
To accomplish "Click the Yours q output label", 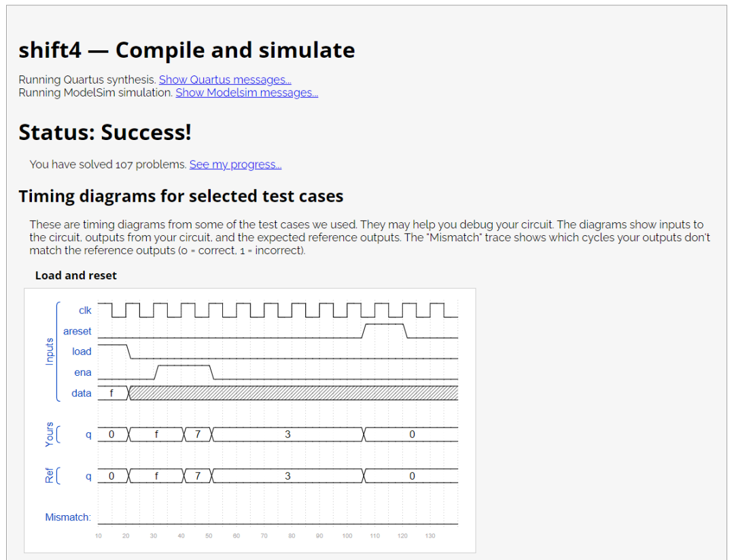I will pyautogui.click(x=88, y=434).
